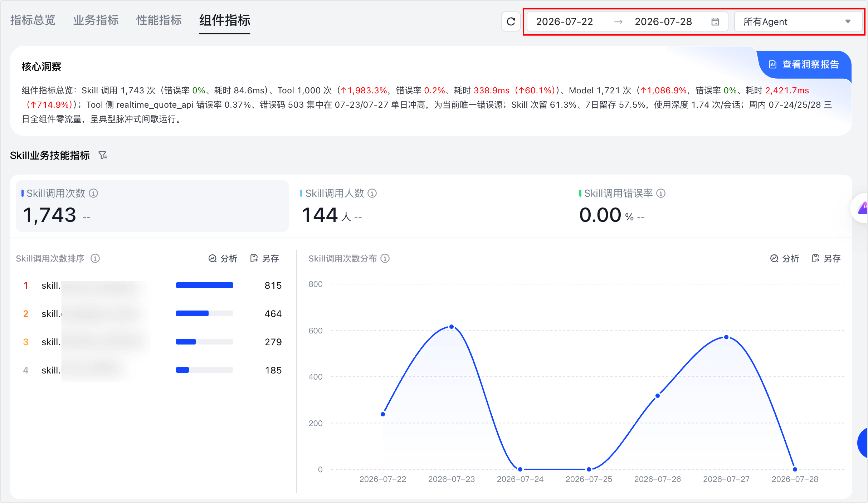Click the value 185 in ranking list
The height and width of the screenshot is (503, 868).
coord(273,370)
